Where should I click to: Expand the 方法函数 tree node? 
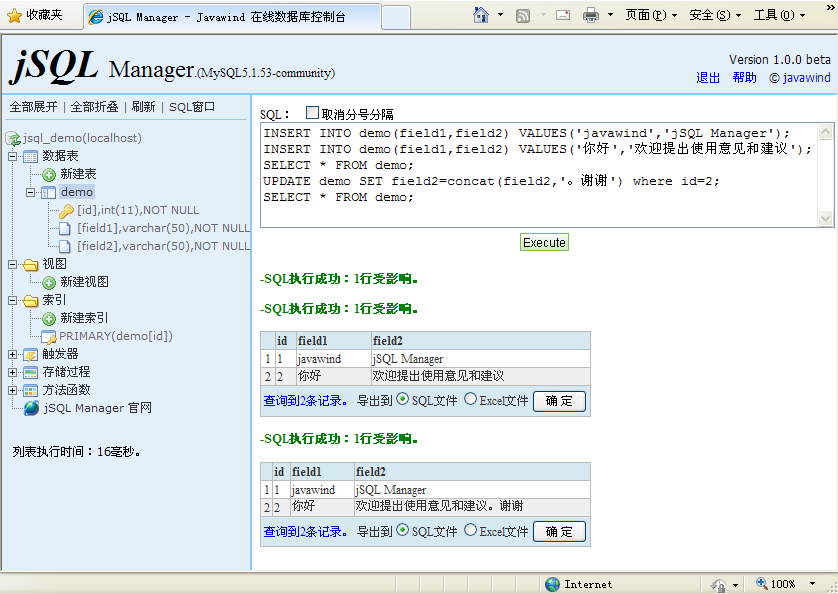(13, 391)
